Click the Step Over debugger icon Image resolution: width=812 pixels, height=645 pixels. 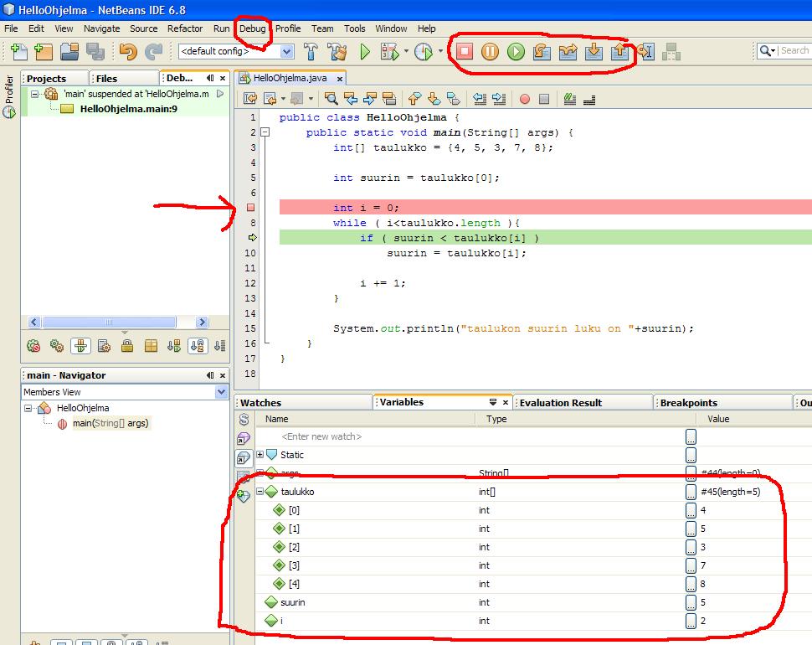click(x=542, y=51)
